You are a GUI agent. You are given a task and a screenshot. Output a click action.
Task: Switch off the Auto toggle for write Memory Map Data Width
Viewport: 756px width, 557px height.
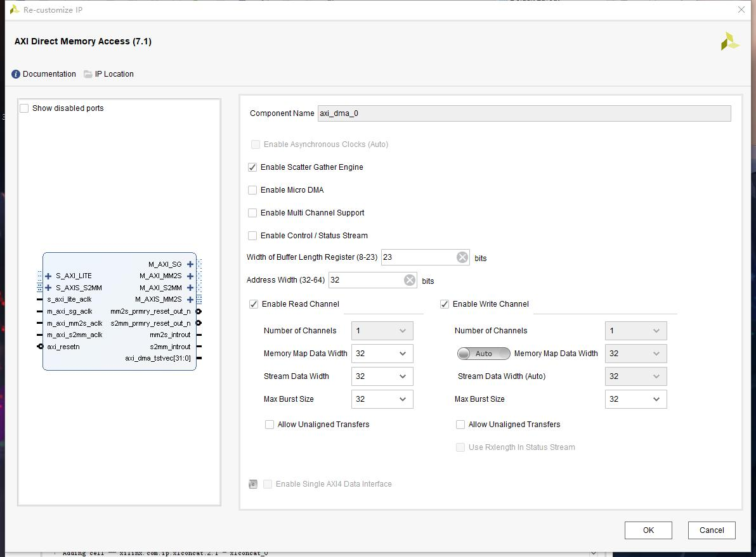click(483, 353)
